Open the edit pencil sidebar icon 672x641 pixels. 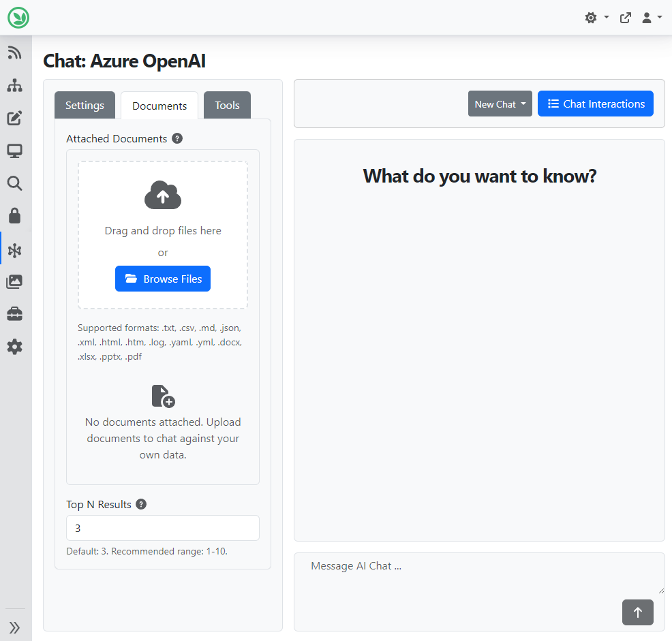coord(14,118)
